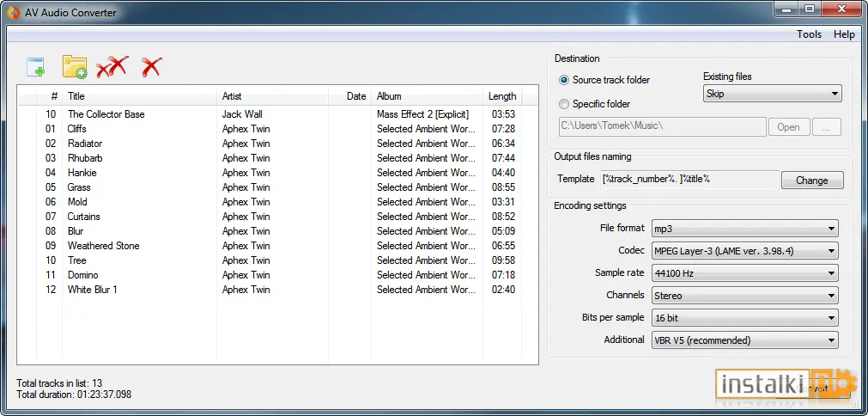Click the browse ellipsis button
This screenshot has height=416, width=868.
[x=827, y=127]
